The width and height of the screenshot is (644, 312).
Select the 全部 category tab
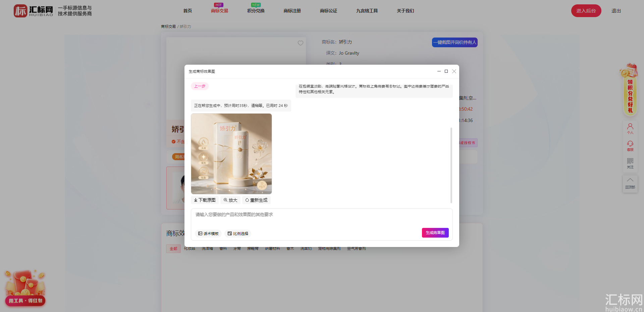click(173, 249)
